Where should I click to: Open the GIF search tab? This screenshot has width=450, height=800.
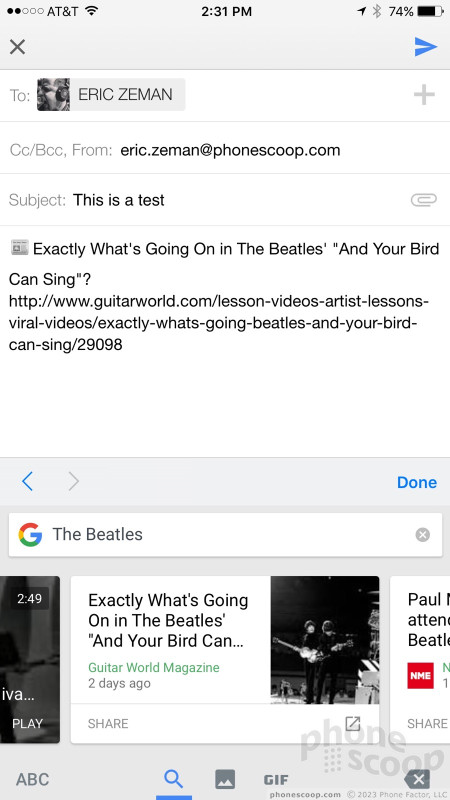[276, 780]
